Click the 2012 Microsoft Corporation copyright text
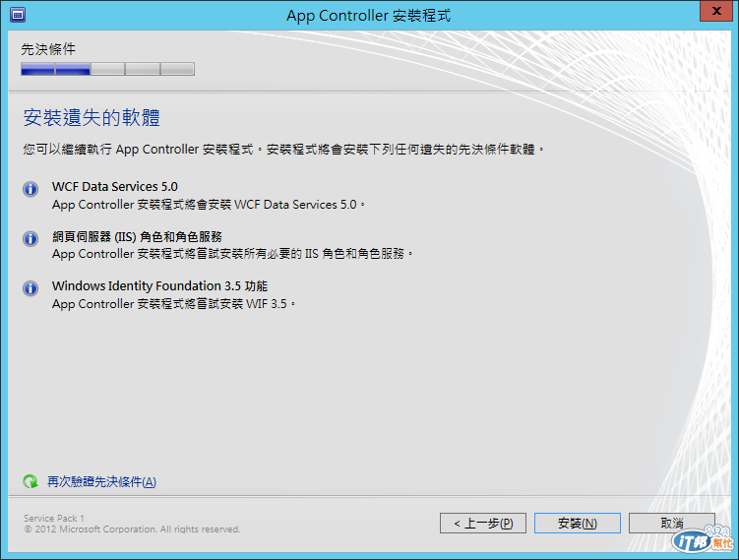This screenshot has height=560, width=739. click(x=132, y=529)
